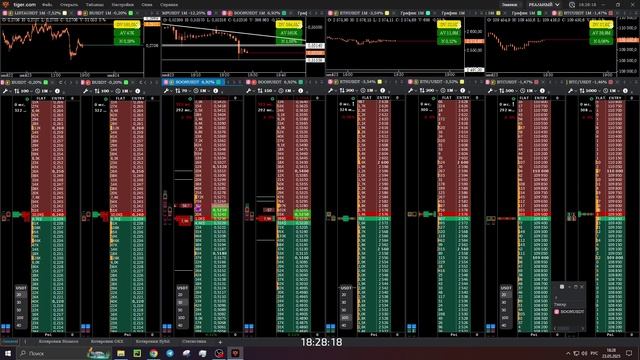Expand the 1M timeframe dropdown in ETHUSDT panel
Screen dimensions: 640x360
[369, 91]
